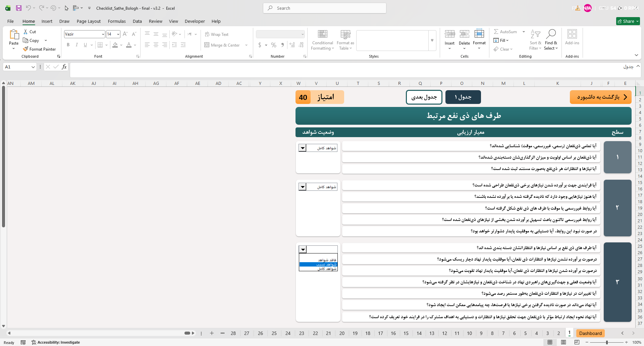Click the Increase Indent icon
Viewport: 644px width, 346px height.
tap(183, 45)
